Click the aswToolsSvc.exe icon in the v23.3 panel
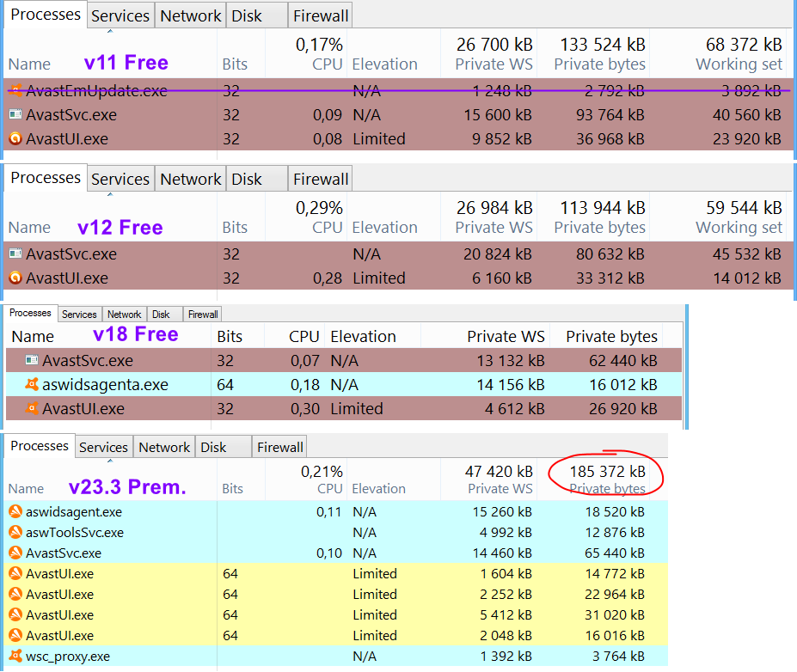The image size is (797, 672). [x=15, y=532]
